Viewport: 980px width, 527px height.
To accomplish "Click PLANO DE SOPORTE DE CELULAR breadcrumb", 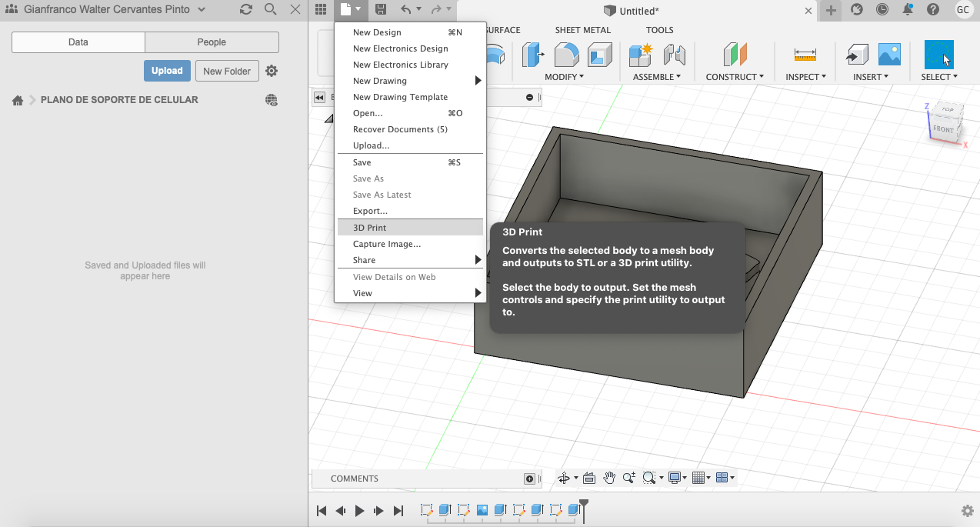I will click(x=119, y=100).
